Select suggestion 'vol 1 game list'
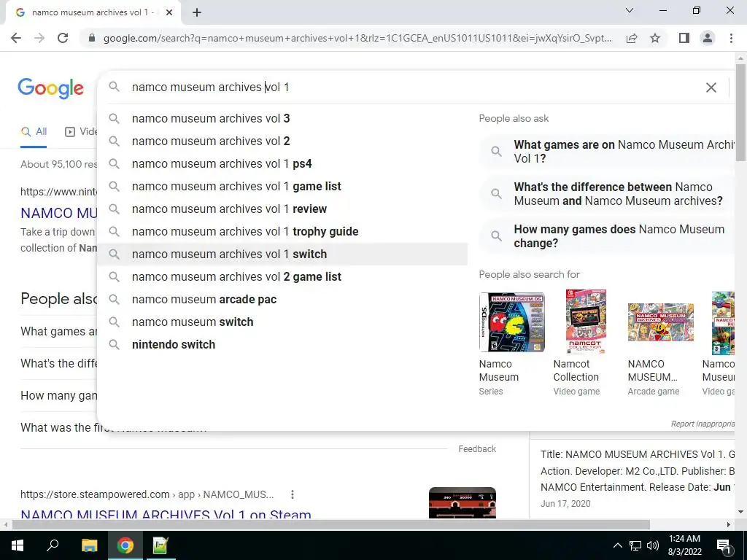The width and height of the screenshot is (747, 560). [282, 186]
